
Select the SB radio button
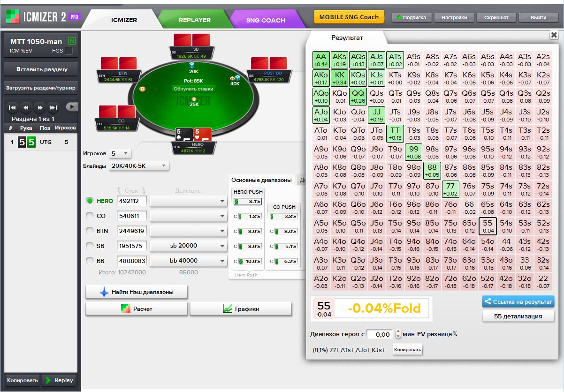click(90, 246)
